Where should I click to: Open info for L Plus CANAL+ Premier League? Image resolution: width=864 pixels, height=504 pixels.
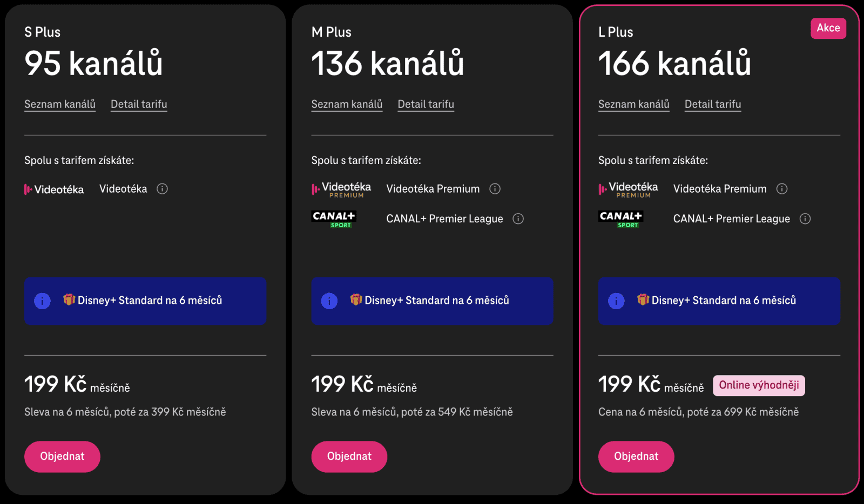click(805, 219)
